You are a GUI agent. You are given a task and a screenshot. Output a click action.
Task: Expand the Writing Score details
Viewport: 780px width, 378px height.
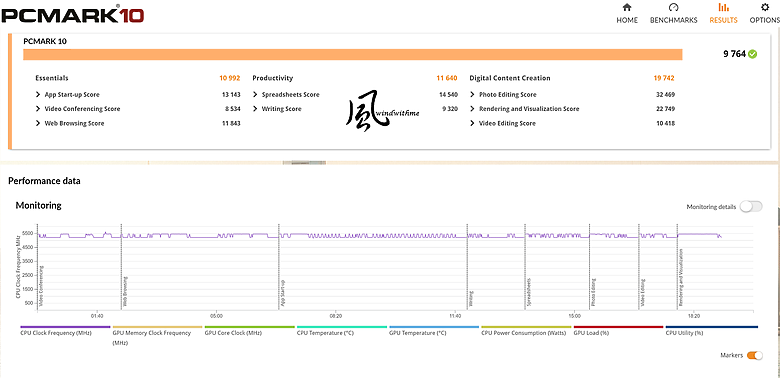pyautogui.click(x=355, y=109)
